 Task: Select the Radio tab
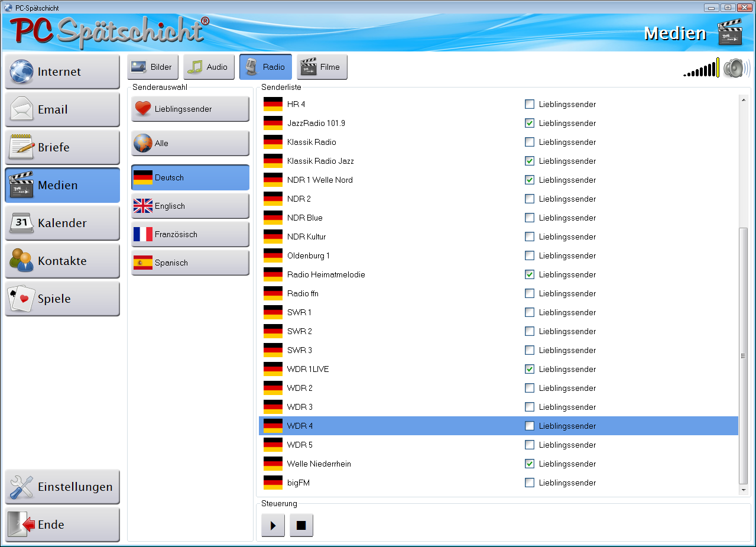click(x=265, y=67)
